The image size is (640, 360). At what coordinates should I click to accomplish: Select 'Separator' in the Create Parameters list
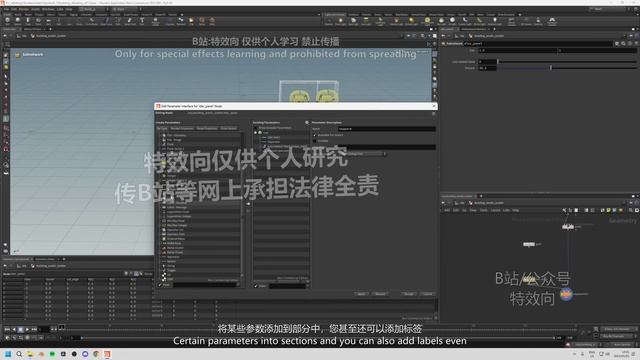(x=173, y=257)
